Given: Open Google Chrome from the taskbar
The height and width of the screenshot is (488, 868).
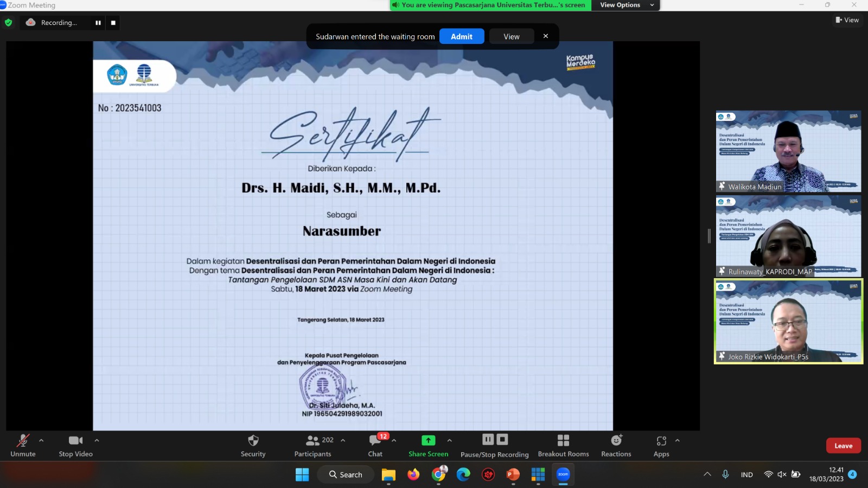Looking at the screenshot, I should pos(438,474).
